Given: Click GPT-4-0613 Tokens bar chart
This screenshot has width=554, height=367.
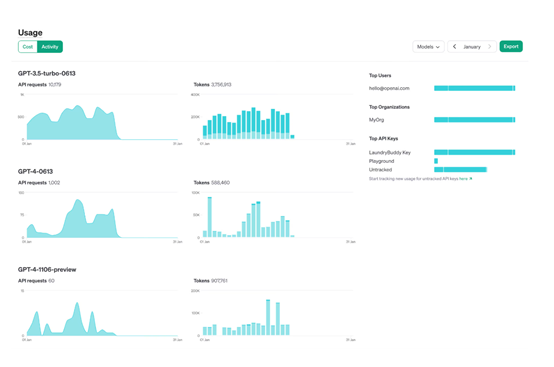Looking at the screenshot, I should coord(274,217).
